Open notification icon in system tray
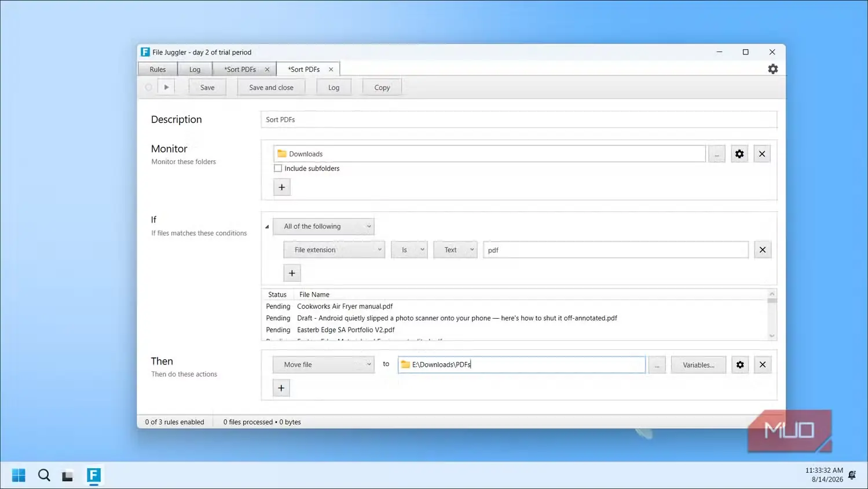The width and height of the screenshot is (868, 489). [852, 475]
